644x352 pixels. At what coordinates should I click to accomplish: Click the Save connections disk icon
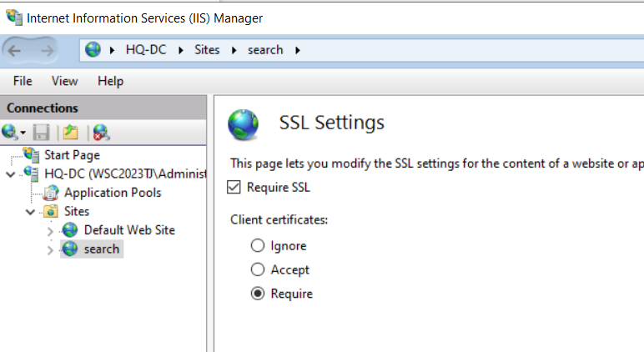pos(42,133)
